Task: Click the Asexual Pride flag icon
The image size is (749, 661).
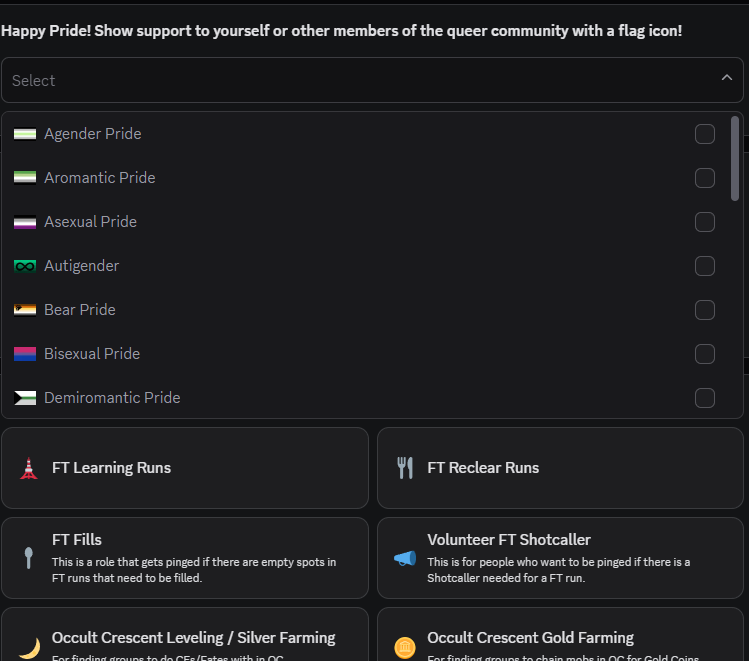Action: coord(25,222)
